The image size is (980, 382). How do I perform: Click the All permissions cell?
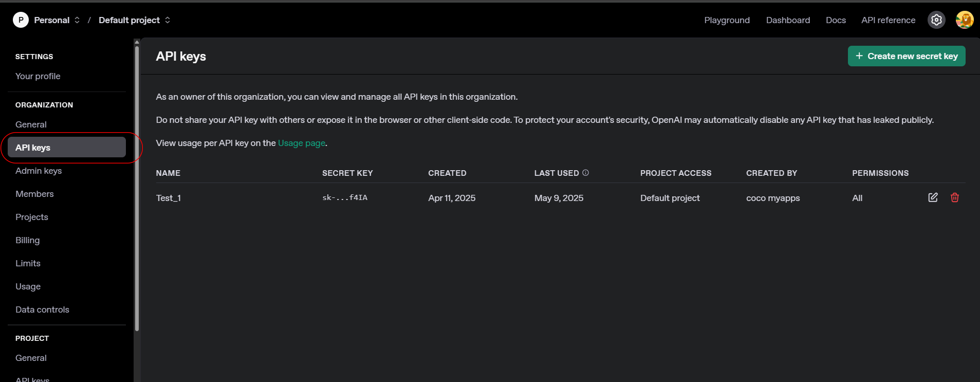pos(857,198)
